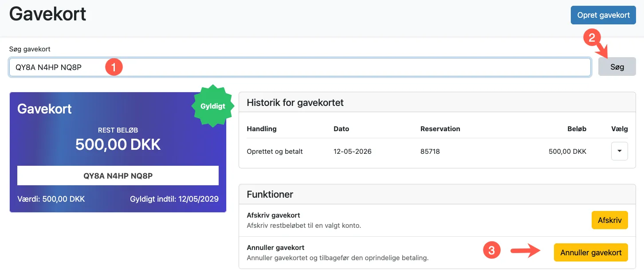Click the Gavekort title on the purple card
The height and width of the screenshot is (277, 644).
point(44,109)
